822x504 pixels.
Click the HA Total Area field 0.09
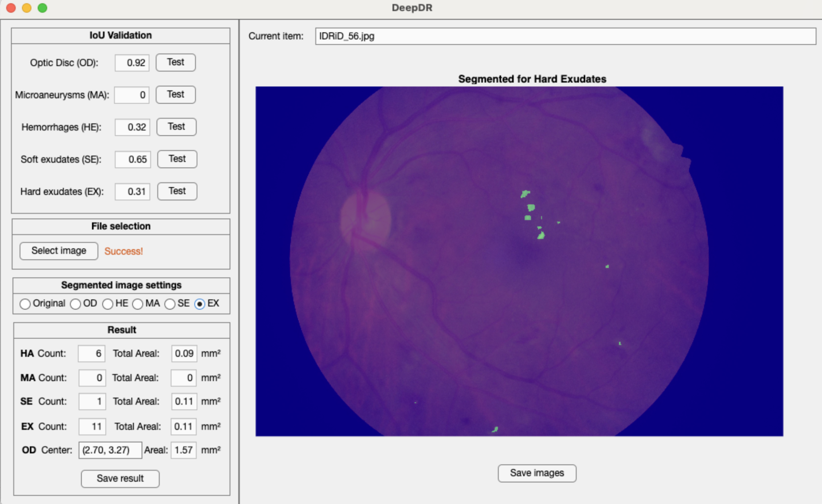tap(184, 353)
